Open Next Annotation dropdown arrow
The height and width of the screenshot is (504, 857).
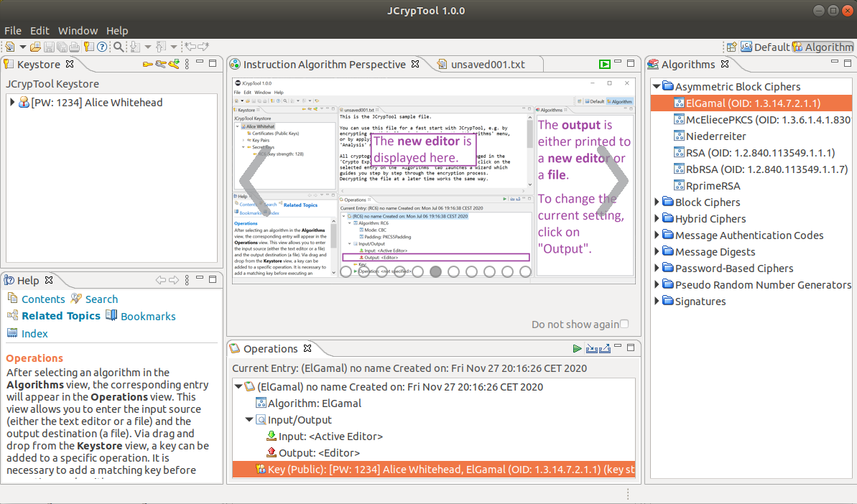(147, 47)
